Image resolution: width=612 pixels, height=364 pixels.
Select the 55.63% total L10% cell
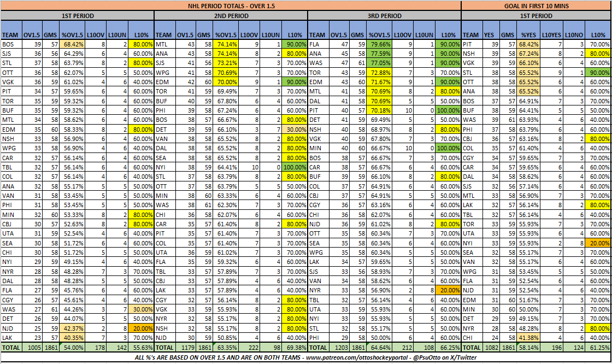tap(142, 347)
